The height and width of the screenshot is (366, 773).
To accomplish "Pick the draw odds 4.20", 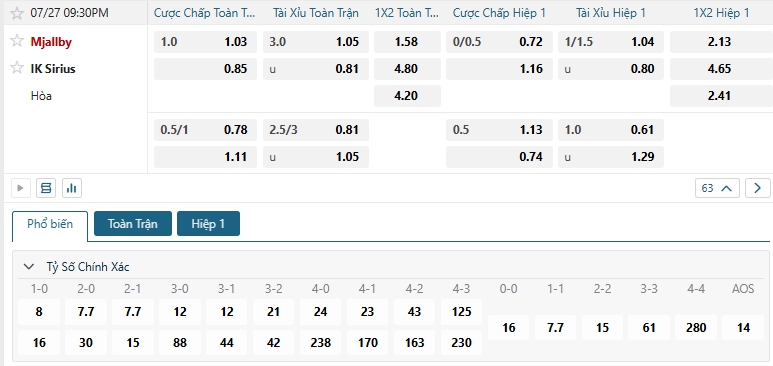I will [x=407, y=96].
